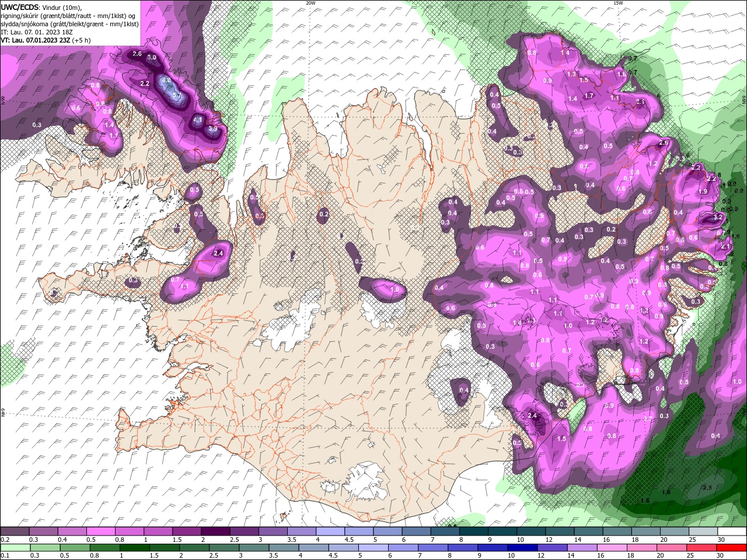Pick the slate blue 6 swatch in upper legend row
The height and width of the screenshot is (560, 747).
click(416, 531)
